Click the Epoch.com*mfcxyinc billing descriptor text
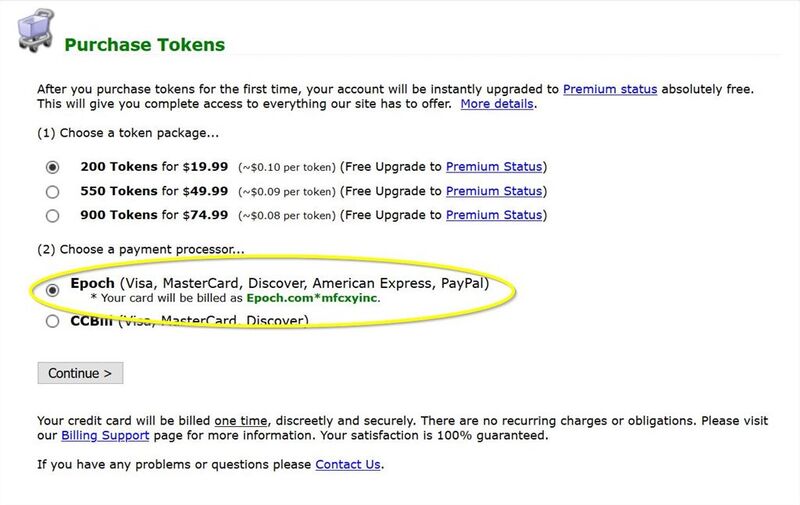The image size is (800, 505). (312, 298)
